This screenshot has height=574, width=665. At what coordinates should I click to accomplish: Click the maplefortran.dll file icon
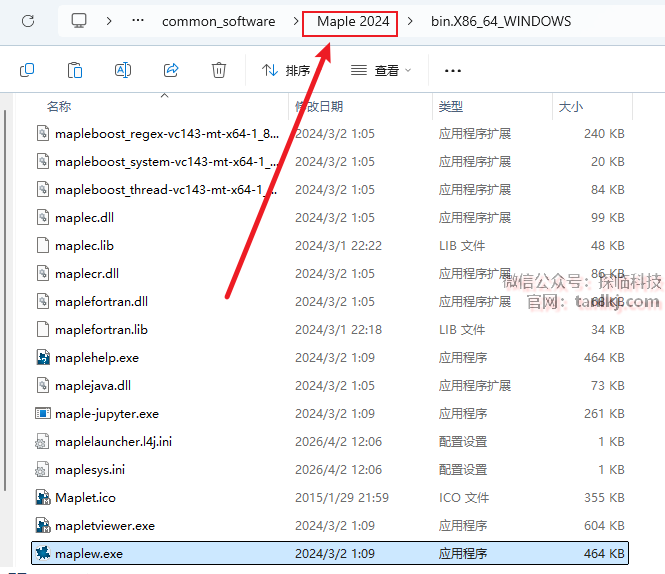[43, 302]
